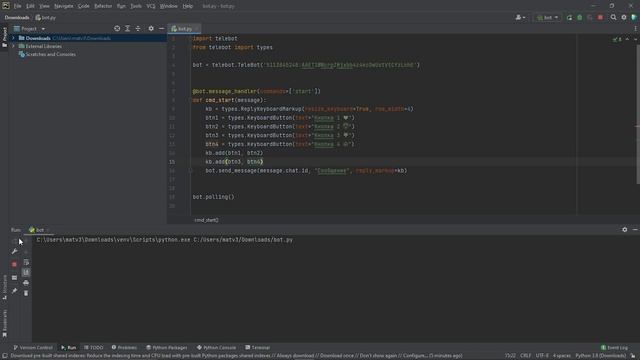This screenshot has width=640, height=360.
Task: Hide the Project tool window
Action: click(x=162, y=29)
